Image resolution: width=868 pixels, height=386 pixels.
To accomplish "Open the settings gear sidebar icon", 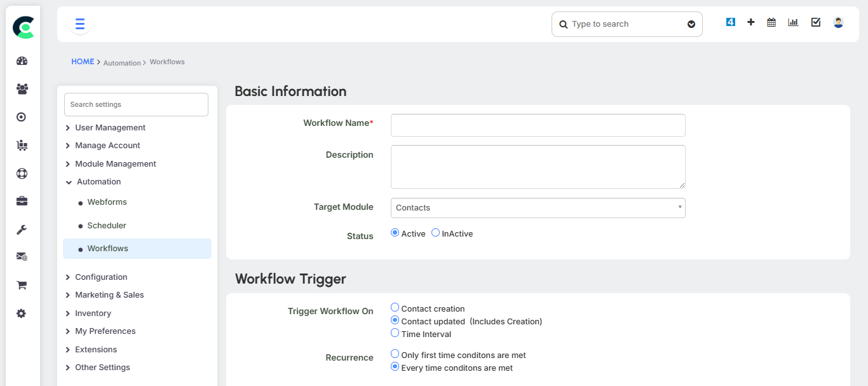I will point(22,314).
